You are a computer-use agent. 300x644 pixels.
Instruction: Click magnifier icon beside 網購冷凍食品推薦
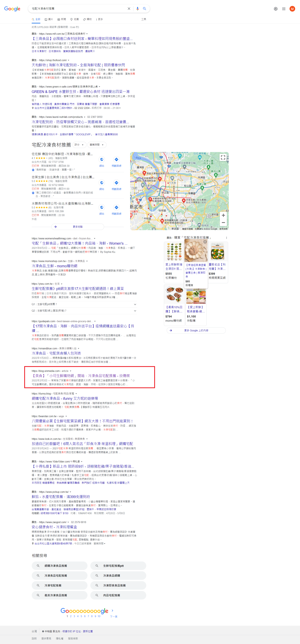[38, 566]
